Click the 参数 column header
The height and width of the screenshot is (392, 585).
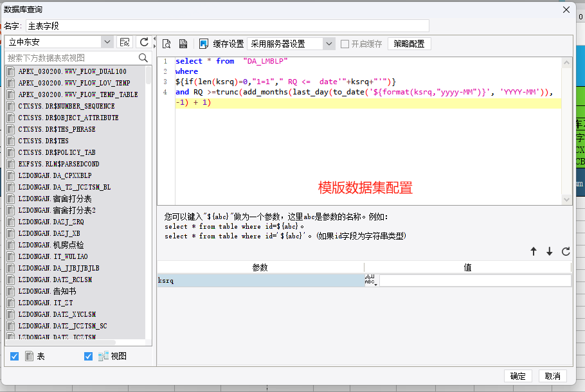pos(260,267)
